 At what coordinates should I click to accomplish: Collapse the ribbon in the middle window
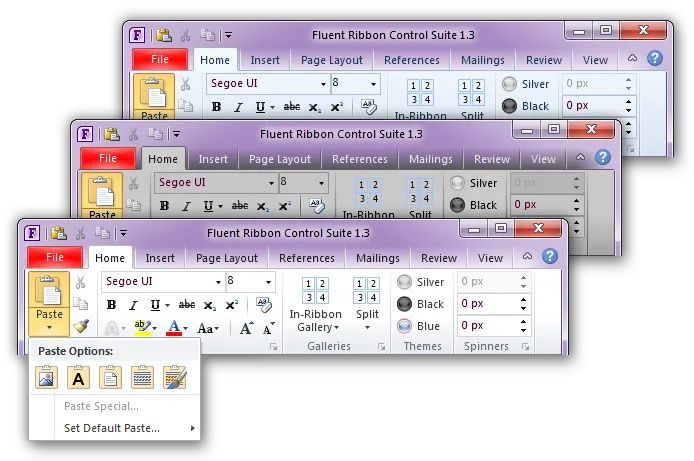point(580,157)
